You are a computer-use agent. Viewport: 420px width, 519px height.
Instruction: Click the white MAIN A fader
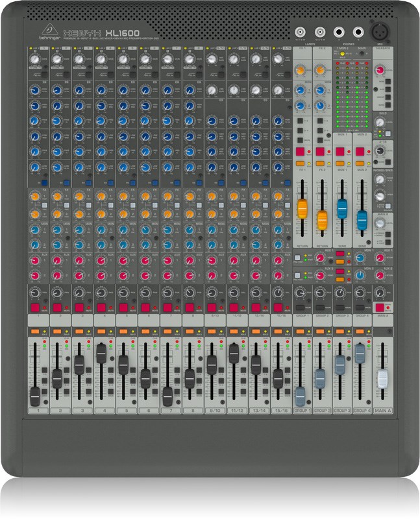[x=383, y=379]
